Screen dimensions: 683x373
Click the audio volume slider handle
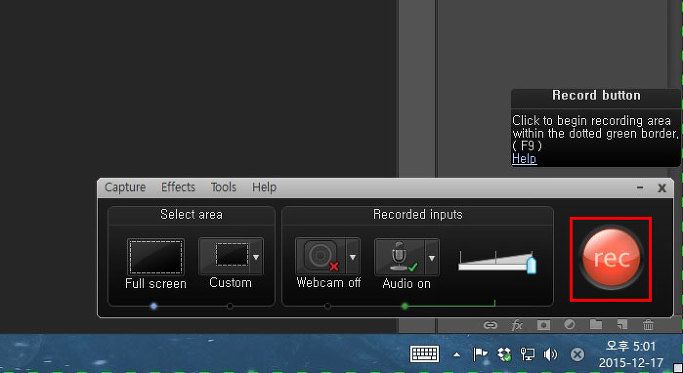pos(531,264)
